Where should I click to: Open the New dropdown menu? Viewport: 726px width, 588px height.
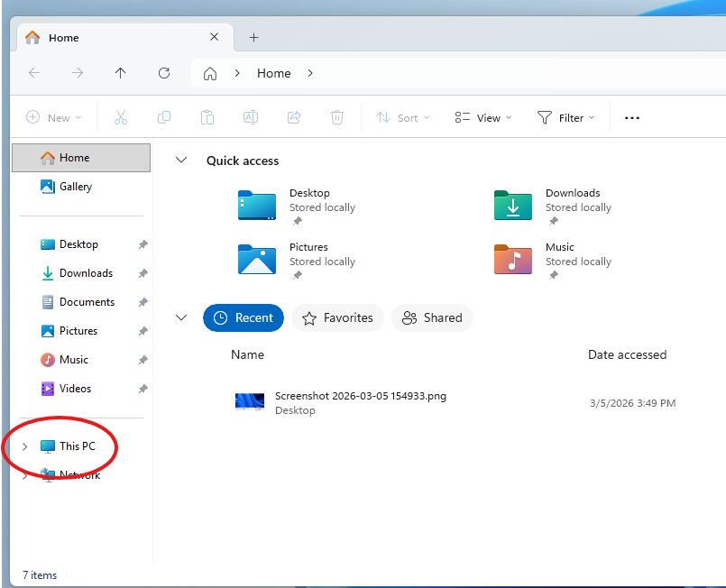[54, 117]
